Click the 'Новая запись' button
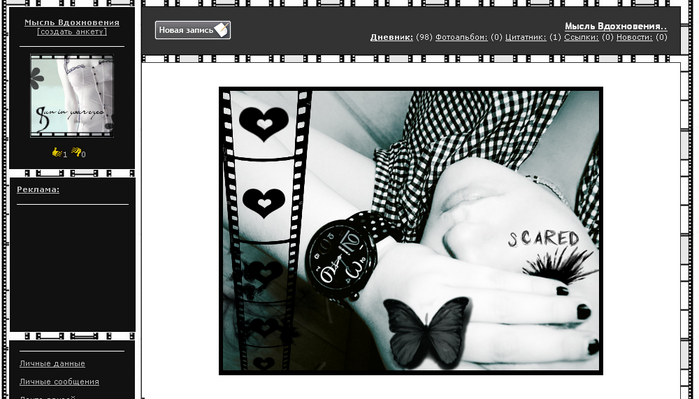Image resolution: width=699 pixels, height=399 pixels. pos(193,30)
